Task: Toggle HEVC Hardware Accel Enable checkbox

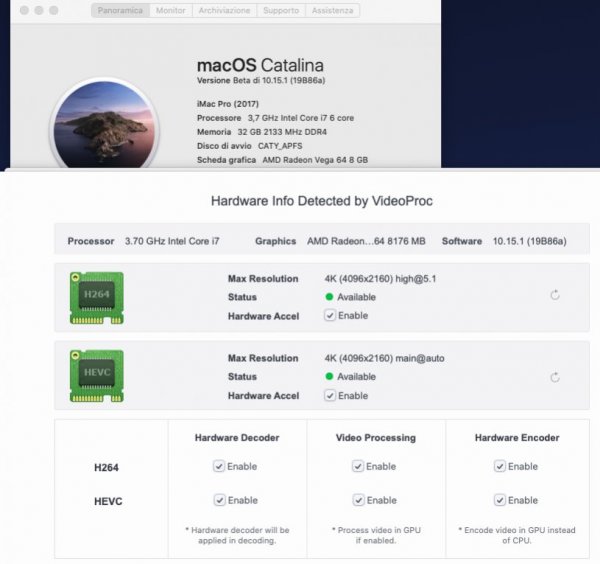Action: (330, 395)
